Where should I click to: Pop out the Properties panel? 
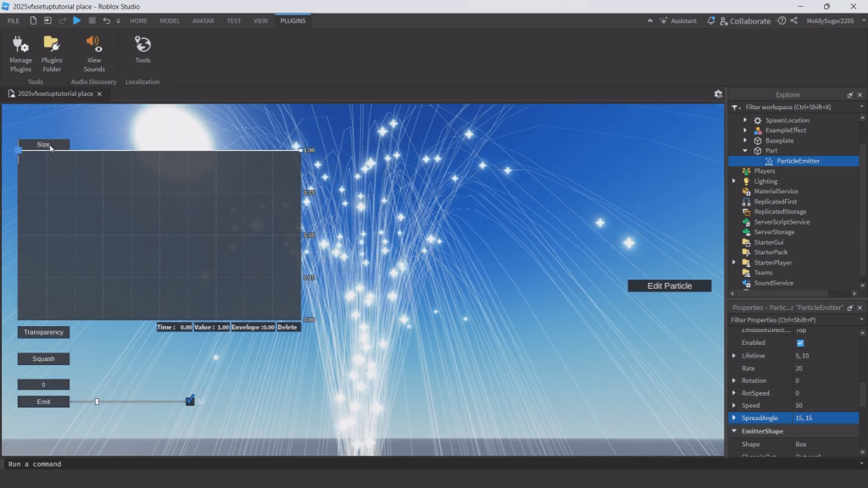click(x=849, y=308)
